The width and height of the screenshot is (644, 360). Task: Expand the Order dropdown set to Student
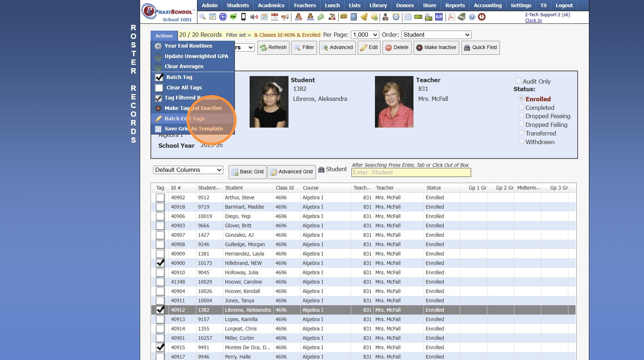[x=436, y=35]
